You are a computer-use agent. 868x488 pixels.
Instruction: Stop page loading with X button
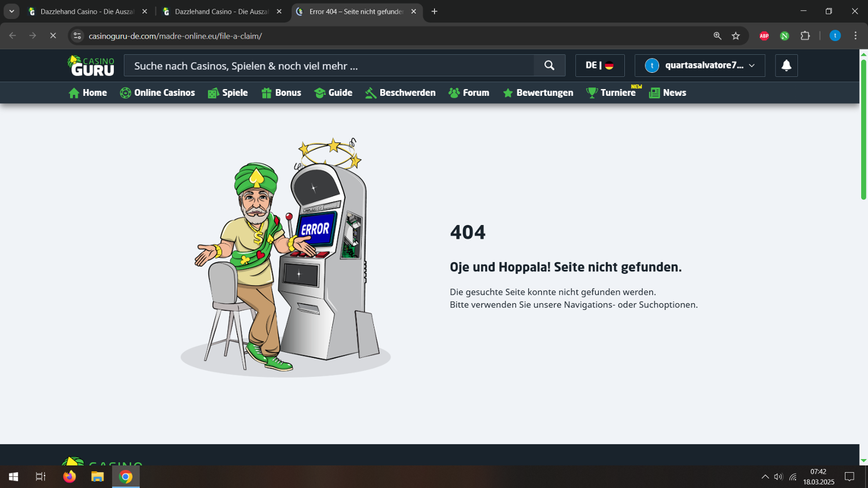pyautogui.click(x=53, y=36)
